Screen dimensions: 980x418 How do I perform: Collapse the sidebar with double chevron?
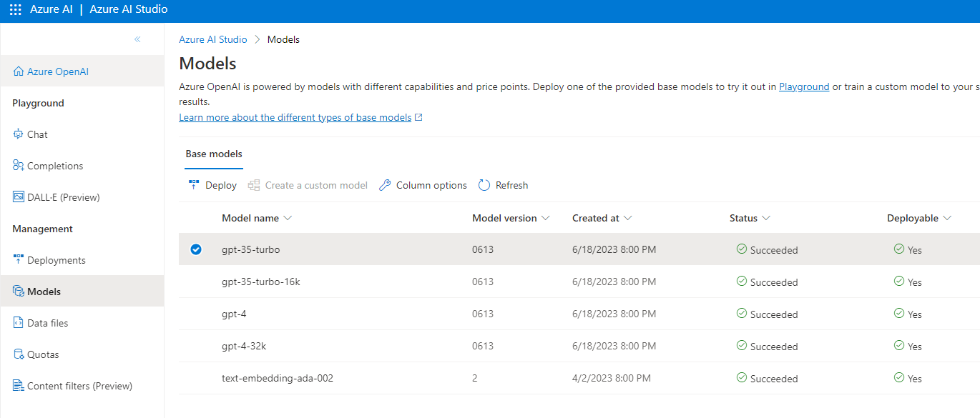pos(137,39)
